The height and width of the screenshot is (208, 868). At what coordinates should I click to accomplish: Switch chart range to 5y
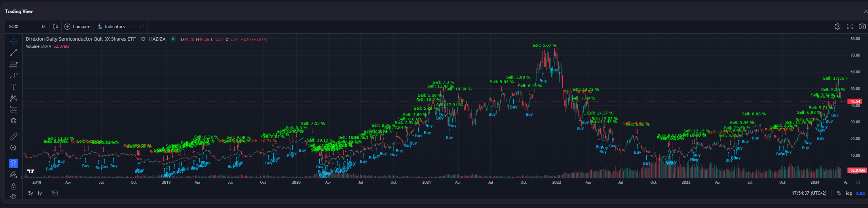click(30, 193)
